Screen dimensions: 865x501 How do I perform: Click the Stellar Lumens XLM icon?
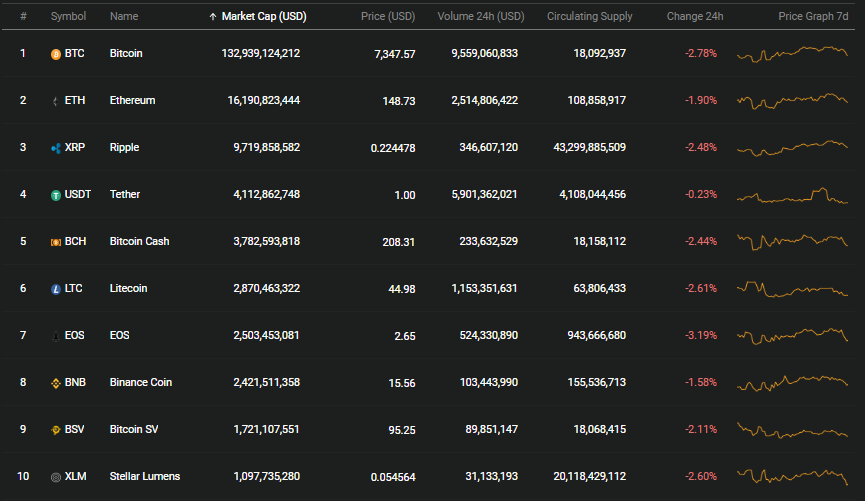(56, 477)
